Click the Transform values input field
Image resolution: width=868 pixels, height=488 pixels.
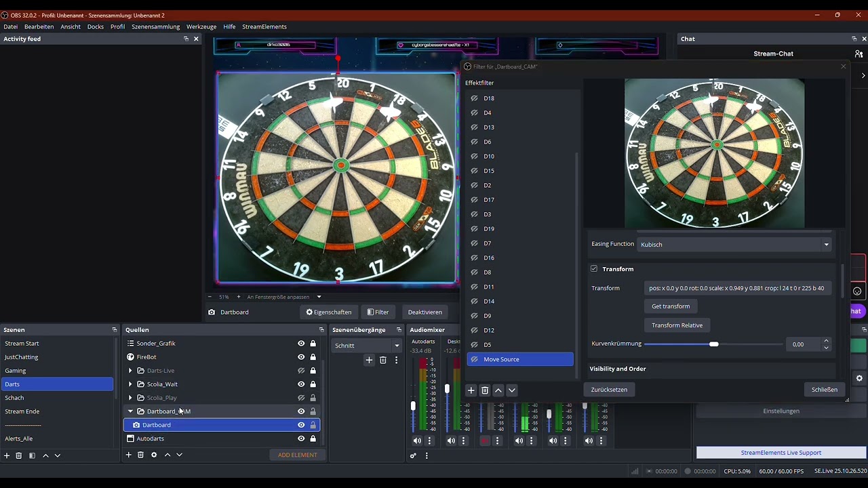[x=738, y=288]
